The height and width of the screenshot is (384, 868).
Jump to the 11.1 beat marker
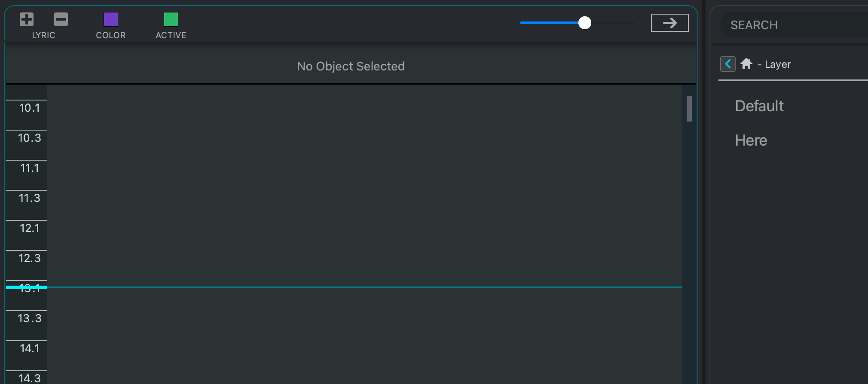(29, 168)
